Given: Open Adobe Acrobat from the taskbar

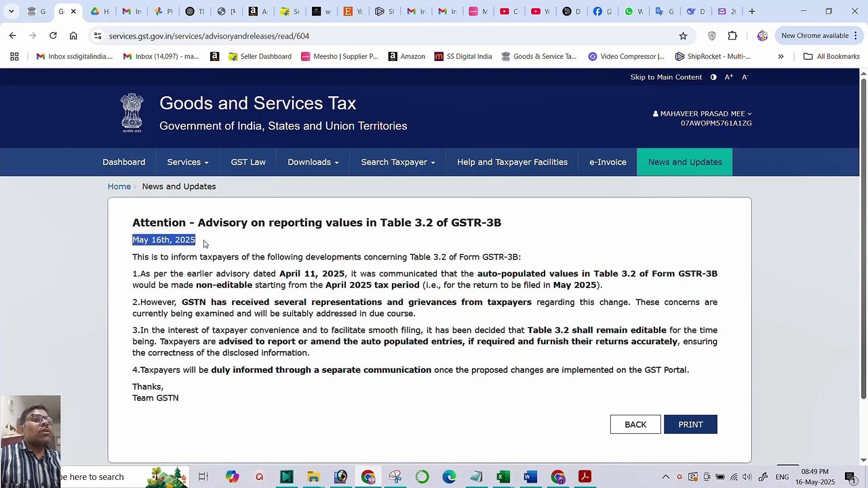Looking at the screenshot, I should pos(585,477).
